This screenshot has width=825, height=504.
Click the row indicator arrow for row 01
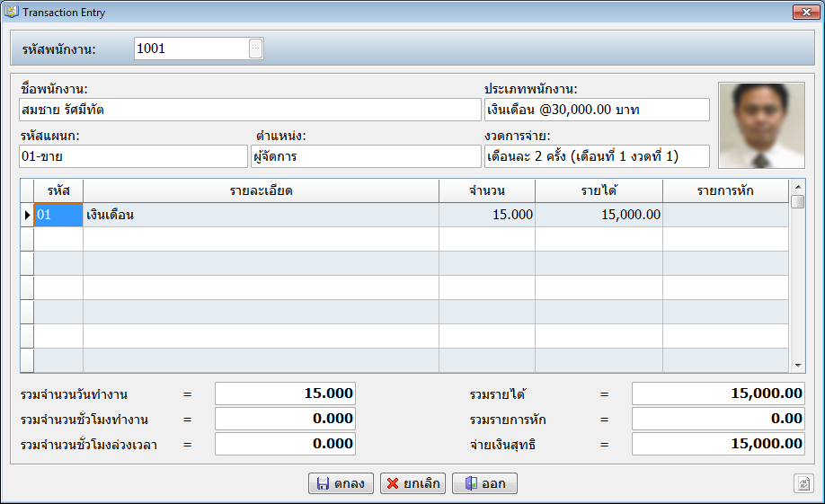click(x=27, y=215)
